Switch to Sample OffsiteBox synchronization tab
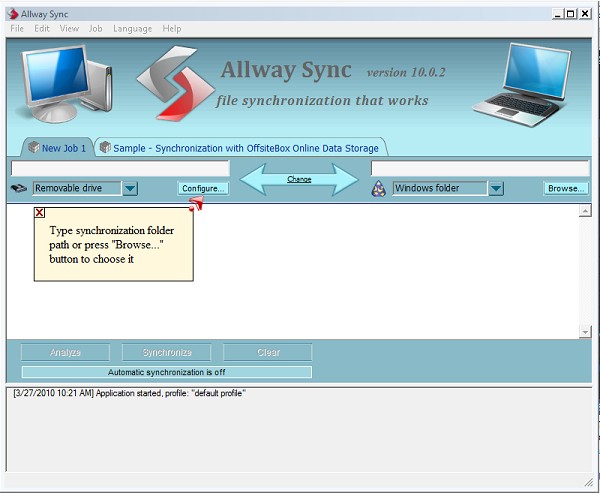Viewport: 600px width, 493px height. [241, 148]
